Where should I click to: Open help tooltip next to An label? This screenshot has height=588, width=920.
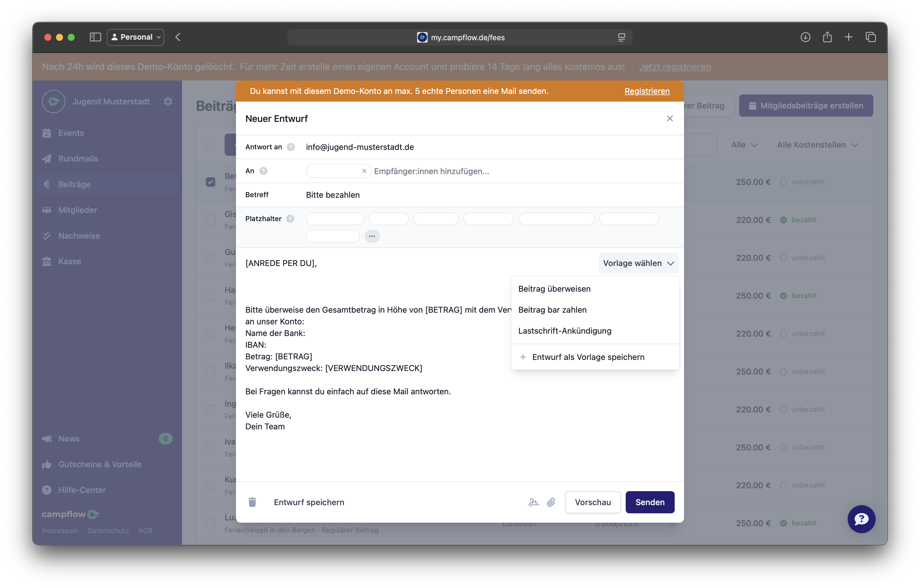[263, 171]
